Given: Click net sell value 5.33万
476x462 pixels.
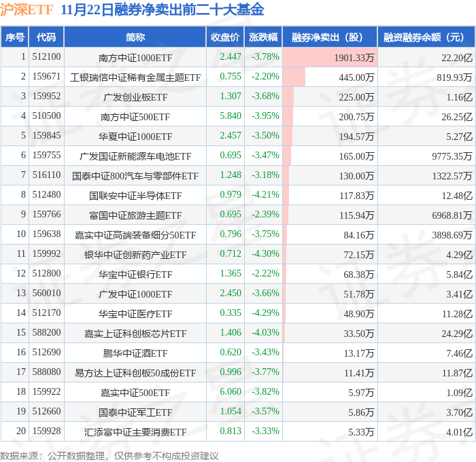Looking at the screenshot, I should (361, 432).
